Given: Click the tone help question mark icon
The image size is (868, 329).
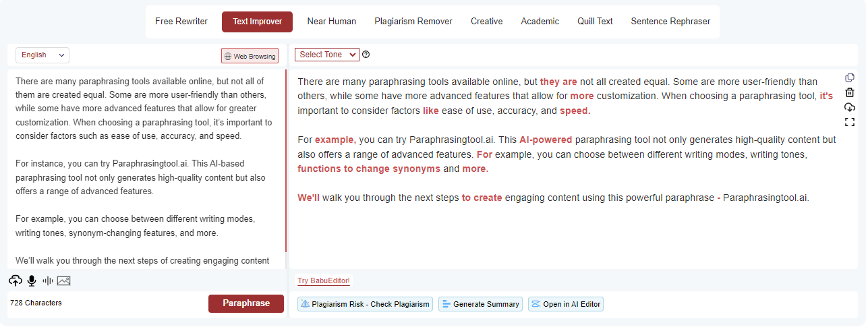Looking at the screenshot, I should [366, 55].
